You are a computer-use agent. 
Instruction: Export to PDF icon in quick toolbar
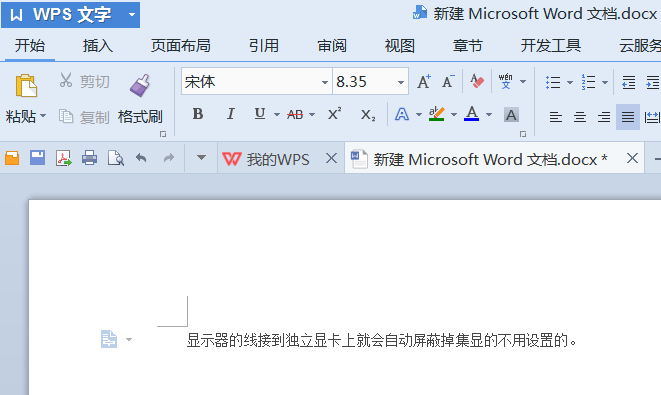point(64,158)
